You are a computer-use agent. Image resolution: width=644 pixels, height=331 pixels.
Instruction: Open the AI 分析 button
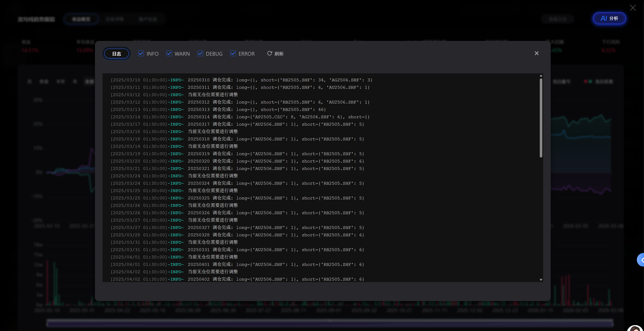pos(609,18)
